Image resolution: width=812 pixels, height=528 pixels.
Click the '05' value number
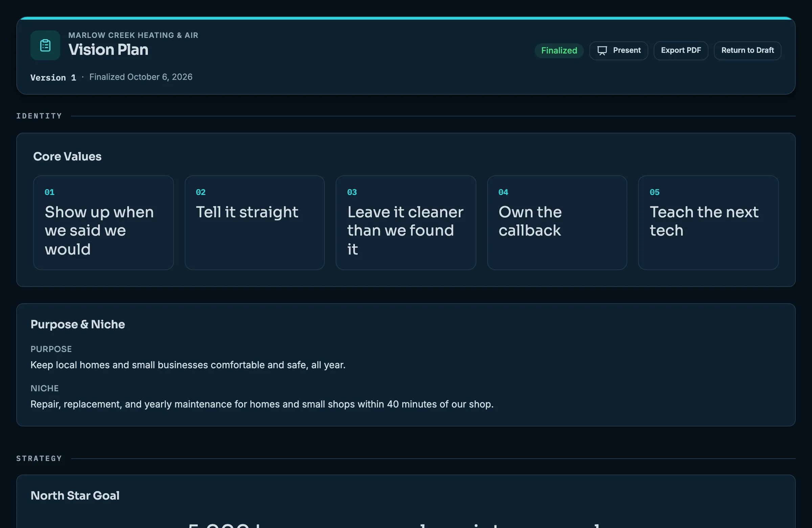[654, 192]
